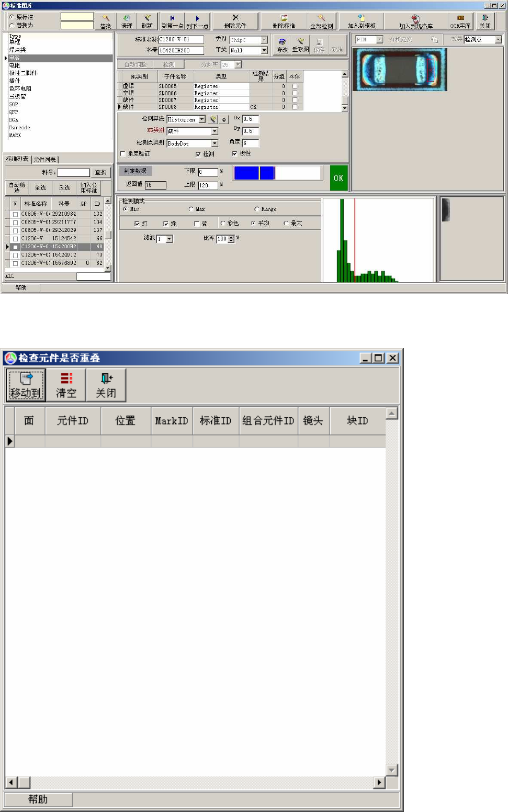Click the 替换 (replace) toolbar icon
The height and width of the screenshot is (812, 508).
(x=106, y=21)
